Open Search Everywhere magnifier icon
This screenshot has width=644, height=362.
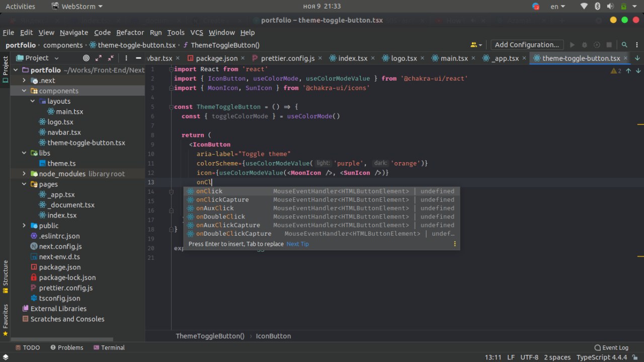[624, 45]
